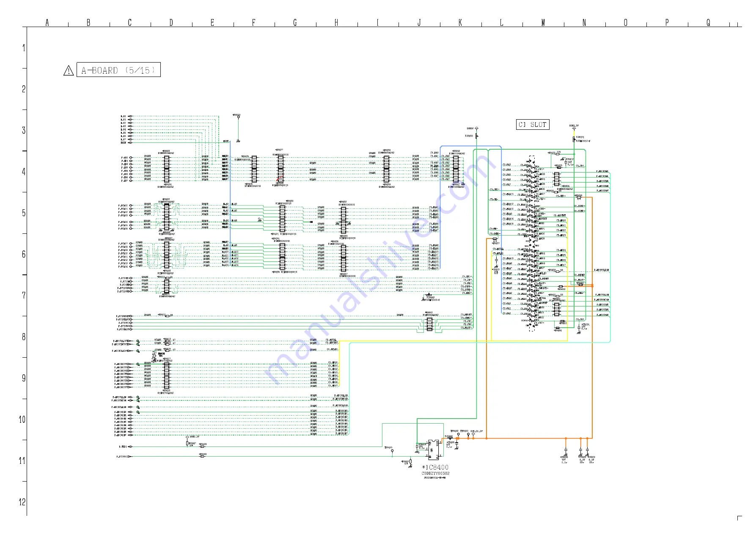Click the IC8400 chip symbol
Viewport: 756px width, 534px height.
point(434,449)
